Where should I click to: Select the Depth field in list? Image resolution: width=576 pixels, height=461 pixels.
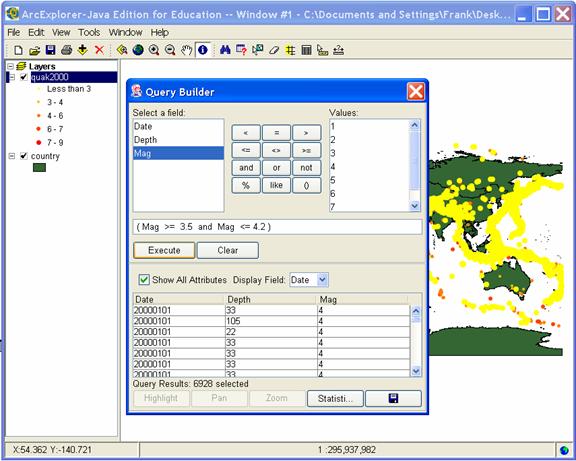click(x=179, y=140)
